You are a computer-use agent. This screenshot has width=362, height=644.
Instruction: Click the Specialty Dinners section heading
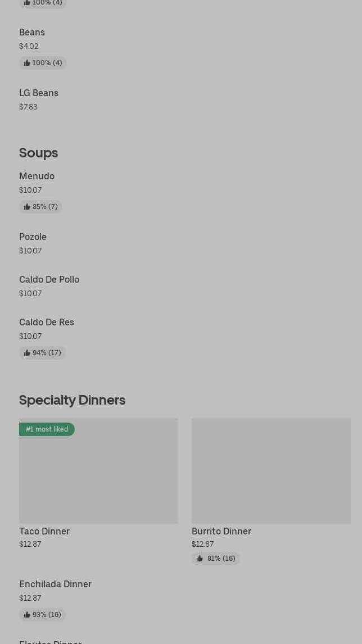(x=72, y=400)
